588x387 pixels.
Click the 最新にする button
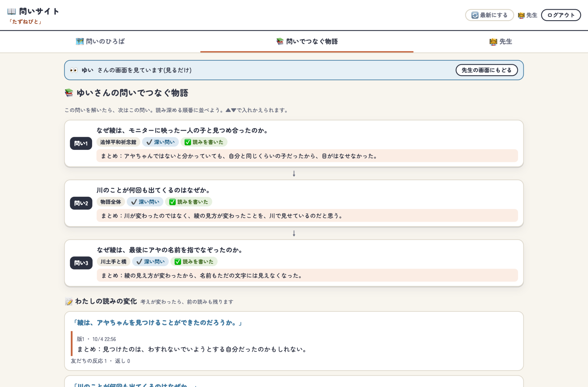[489, 15]
